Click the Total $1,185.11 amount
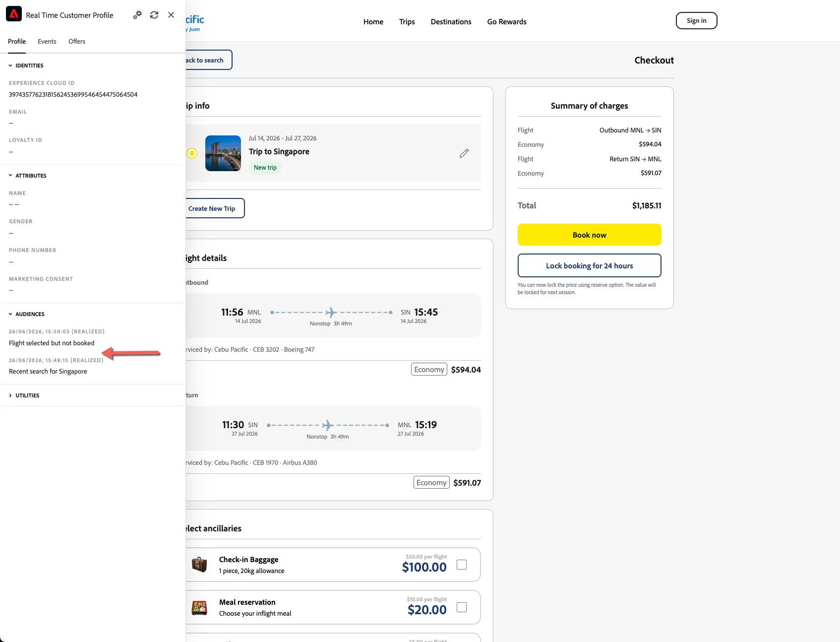Image resolution: width=840 pixels, height=642 pixels. coord(647,205)
